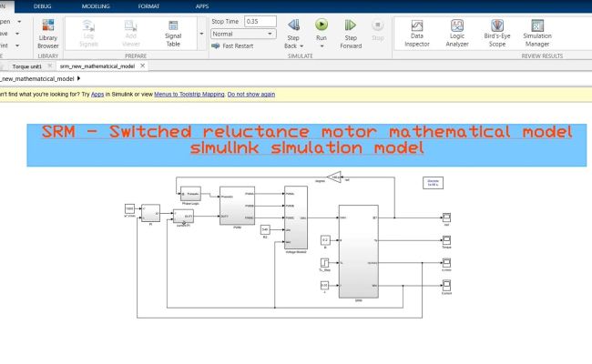592x364 pixels.
Task: Select the degree gain triangle block
Action: pos(334,177)
